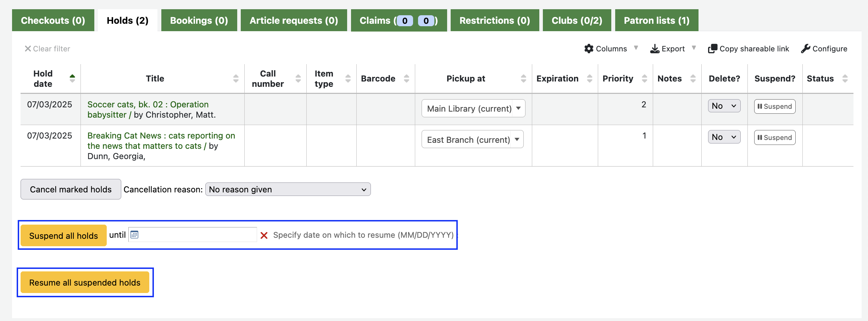Click the suspend-until date input field
Screen dimensions: 868x321
pos(197,235)
